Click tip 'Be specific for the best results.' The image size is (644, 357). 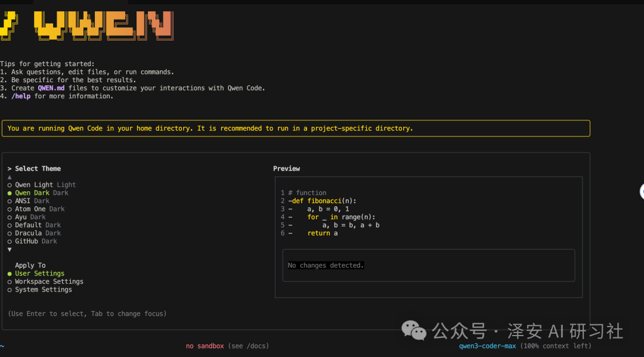pyautogui.click(x=73, y=80)
